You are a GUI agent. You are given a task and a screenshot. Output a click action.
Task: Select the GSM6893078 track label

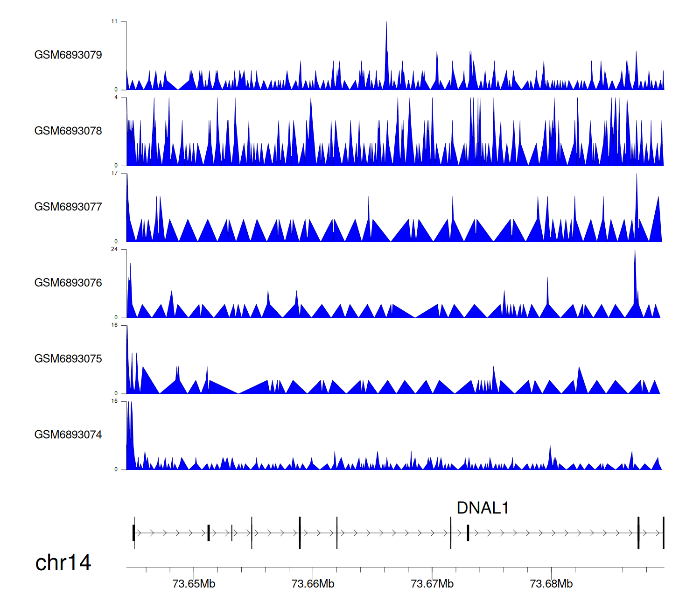[x=68, y=131]
